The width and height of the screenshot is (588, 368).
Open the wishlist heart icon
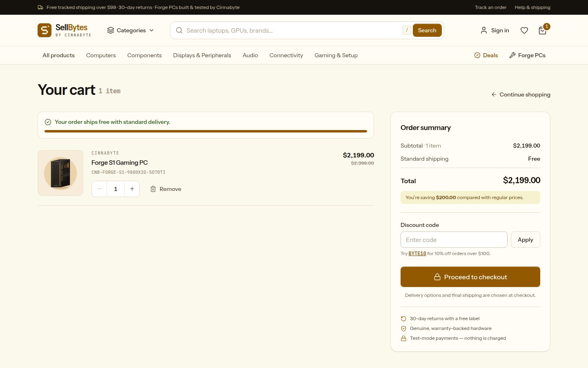pyautogui.click(x=524, y=30)
